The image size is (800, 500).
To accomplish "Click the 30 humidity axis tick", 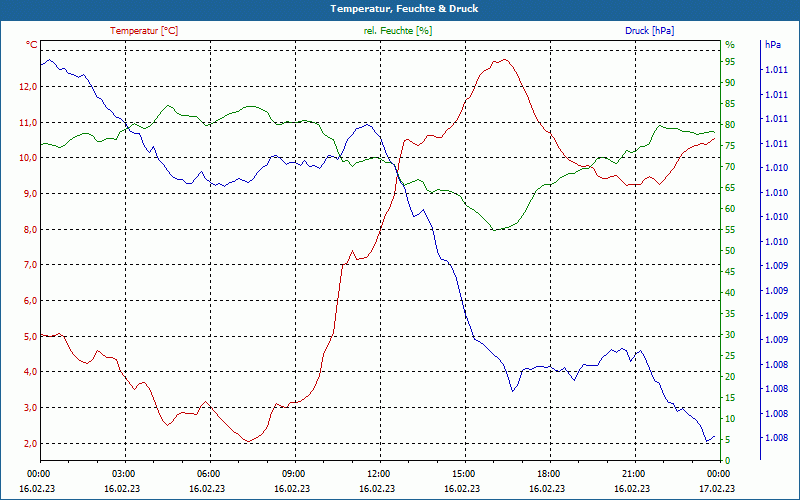I will click(x=730, y=335).
